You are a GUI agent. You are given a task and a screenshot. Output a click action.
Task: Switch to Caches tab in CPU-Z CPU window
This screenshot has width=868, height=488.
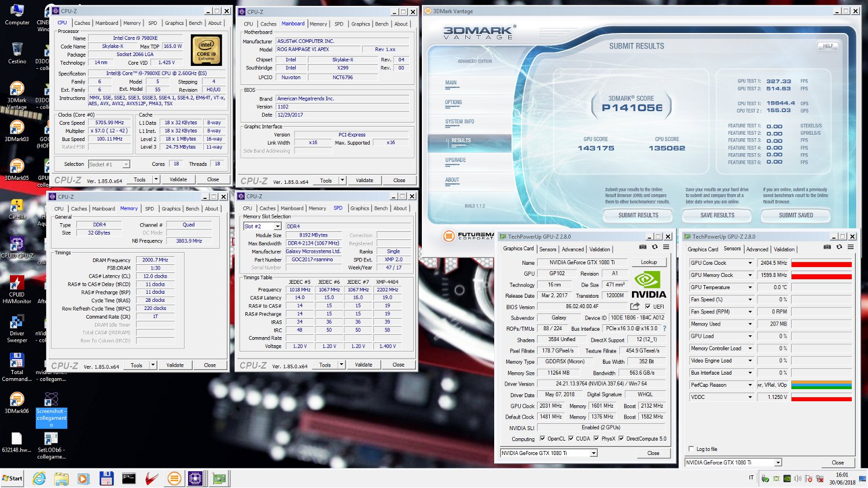point(82,23)
